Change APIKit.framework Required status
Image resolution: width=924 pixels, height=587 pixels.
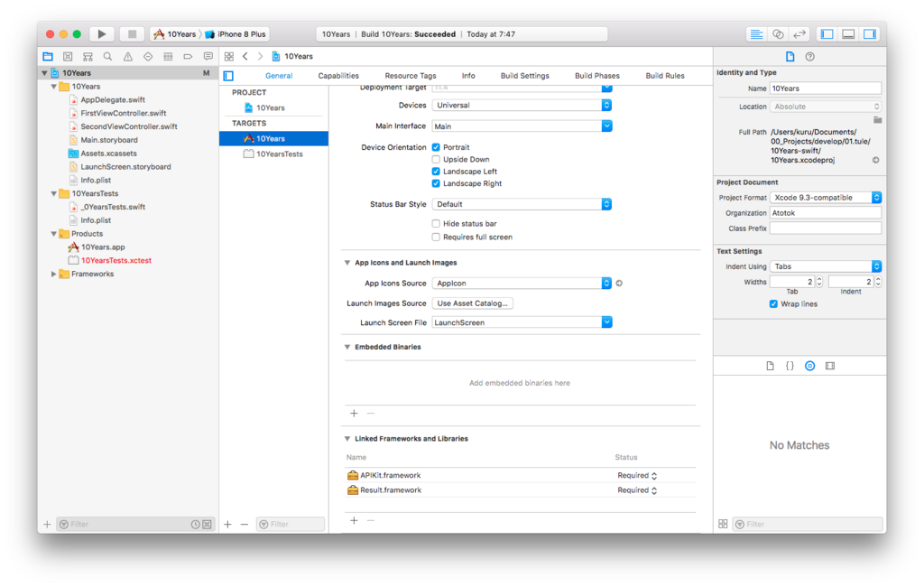tap(637, 476)
